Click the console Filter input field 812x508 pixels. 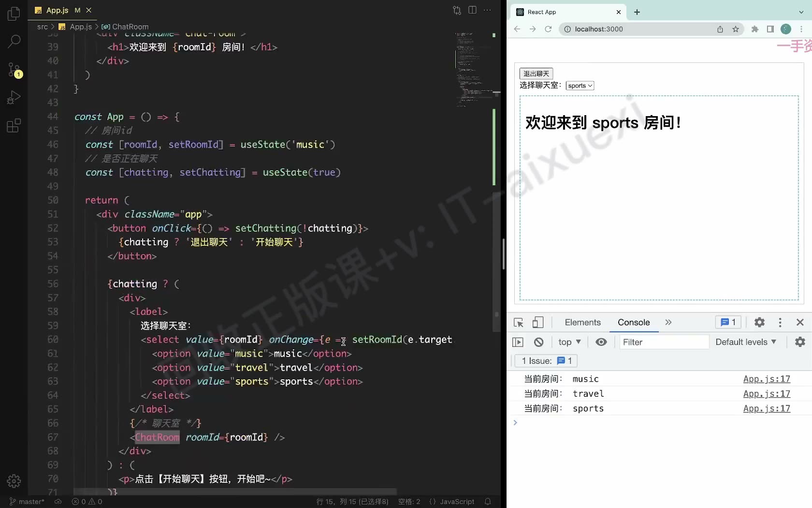664,342
